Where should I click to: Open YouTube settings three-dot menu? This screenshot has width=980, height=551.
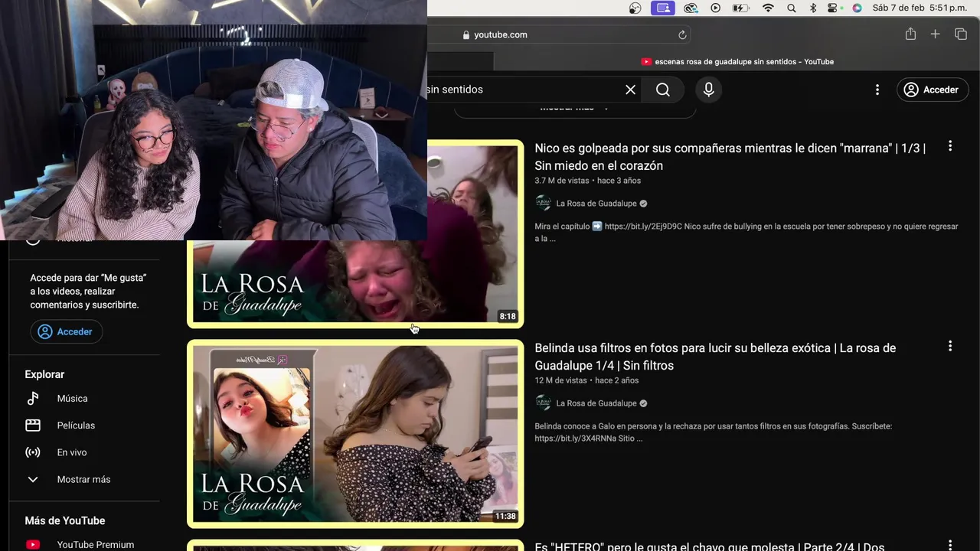(877, 90)
